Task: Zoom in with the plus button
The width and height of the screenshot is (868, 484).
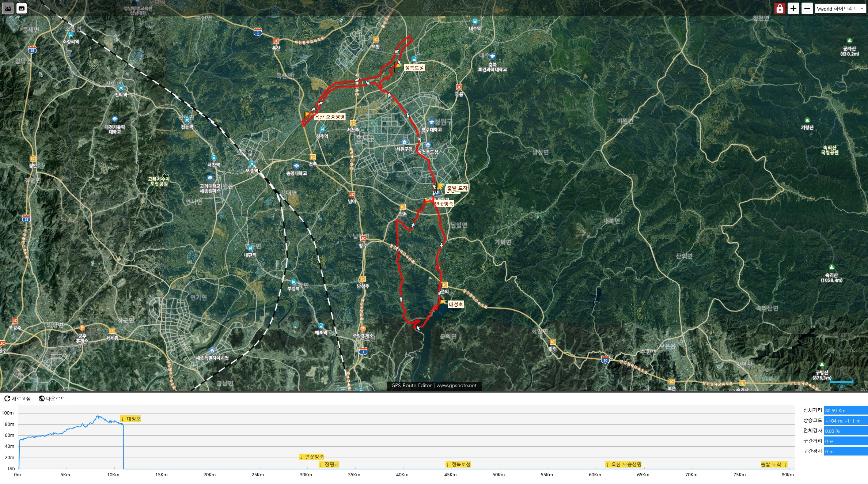Action: point(793,8)
